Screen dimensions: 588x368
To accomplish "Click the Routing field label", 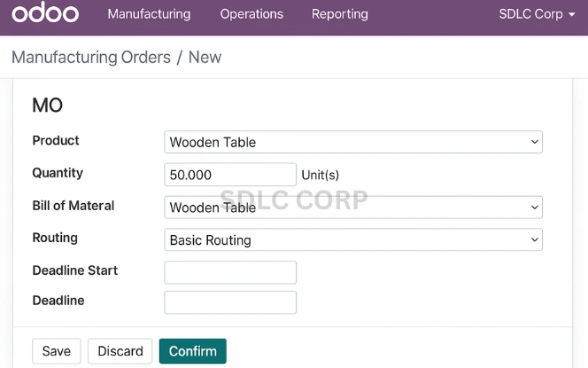I will point(55,238).
